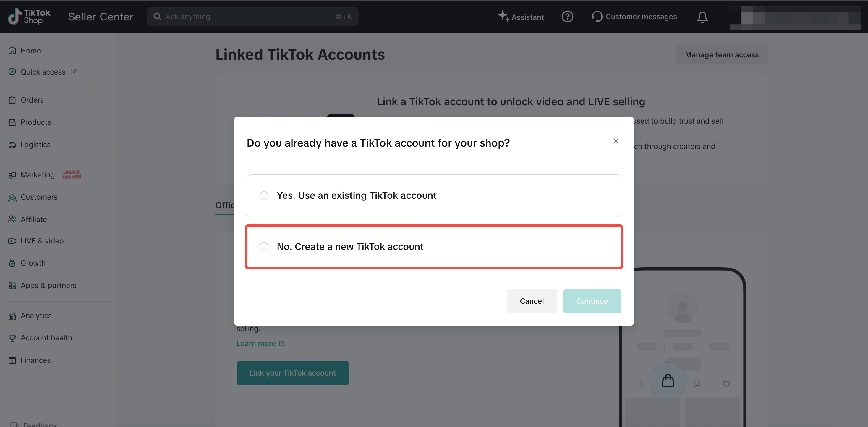Screen dimensions: 868x427
Task: Open the notifications bell
Action: tap(702, 17)
